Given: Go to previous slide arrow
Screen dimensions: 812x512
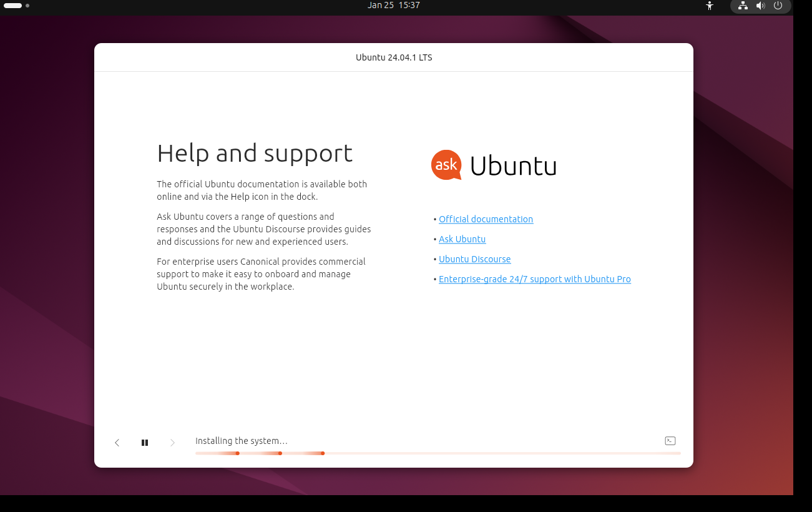Looking at the screenshot, I should [117, 443].
